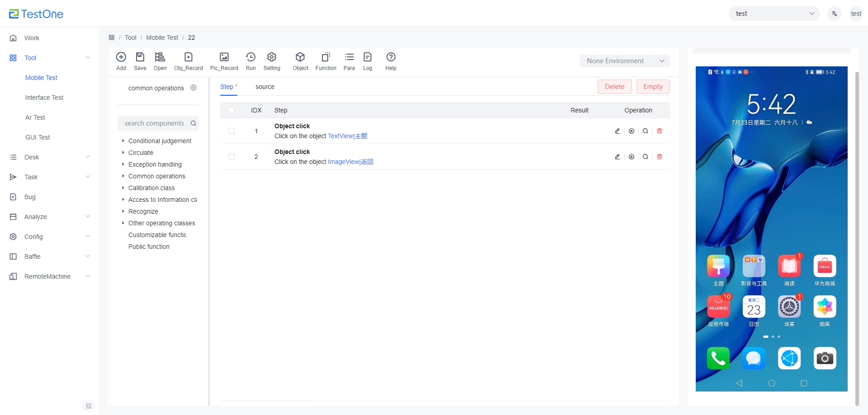
Task: Expand Calibration class tree node
Action: pyautogui.click(x=123, y=188)
